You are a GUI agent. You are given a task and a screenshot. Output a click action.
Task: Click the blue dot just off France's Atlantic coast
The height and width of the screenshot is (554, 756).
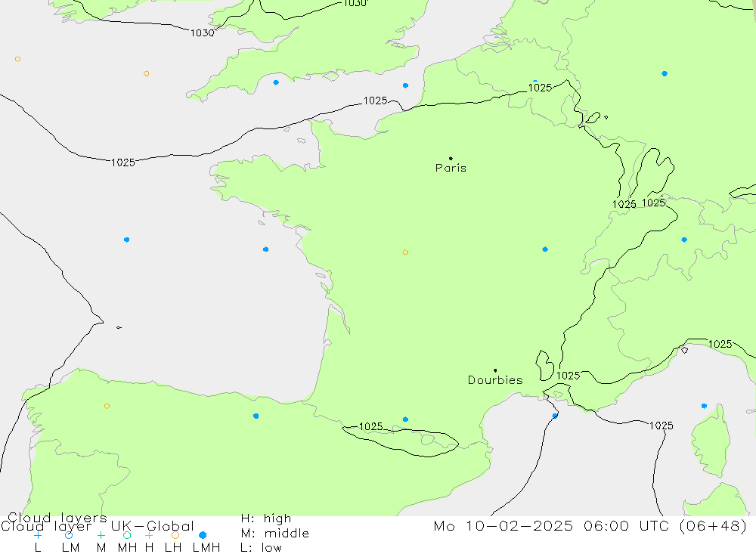click(x=265, y=249)
